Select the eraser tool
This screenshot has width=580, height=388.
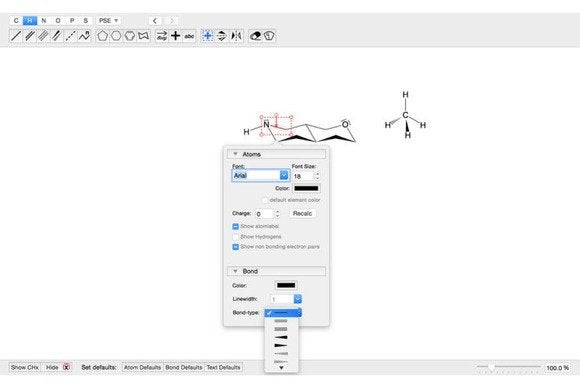point(255,36)
